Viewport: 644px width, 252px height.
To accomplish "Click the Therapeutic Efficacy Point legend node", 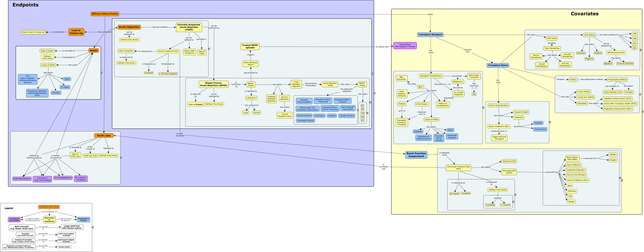I will (49, 207).
